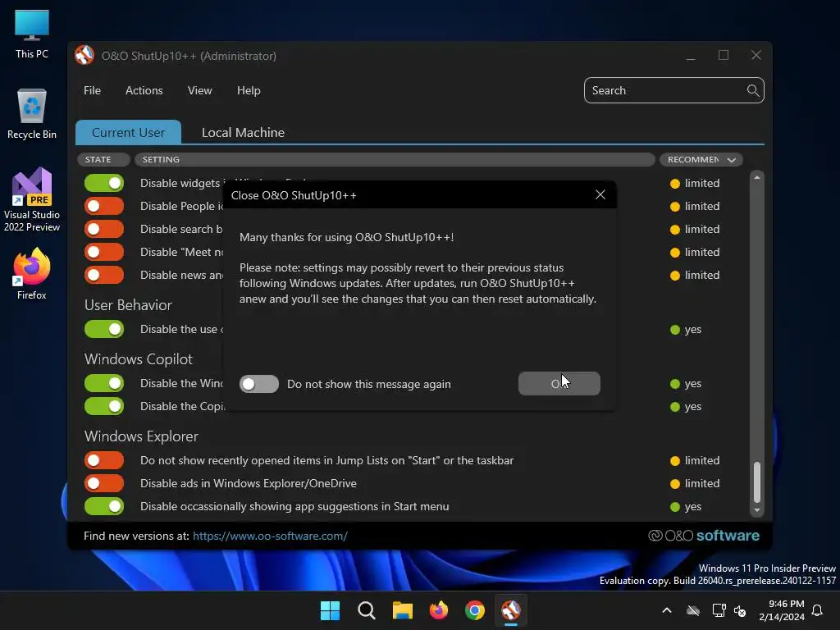This screenshot has height=630, width=840.
Task: Open notifications bell icon
Action: point(818,610)
